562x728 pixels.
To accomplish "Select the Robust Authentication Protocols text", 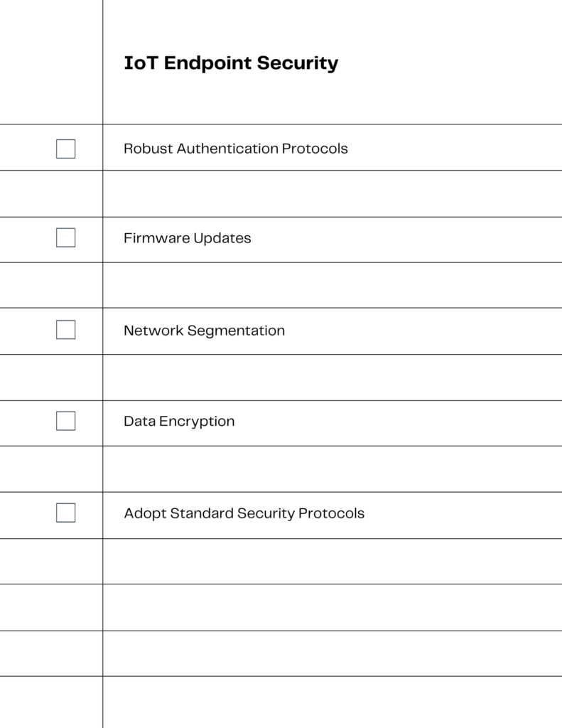I will [236, 149].
